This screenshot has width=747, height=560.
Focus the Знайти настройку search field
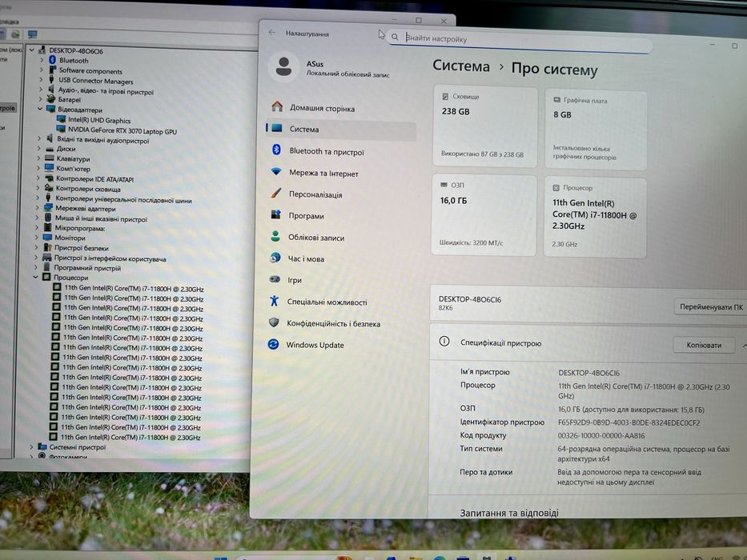pyautogui.click(x=520, y=41)
